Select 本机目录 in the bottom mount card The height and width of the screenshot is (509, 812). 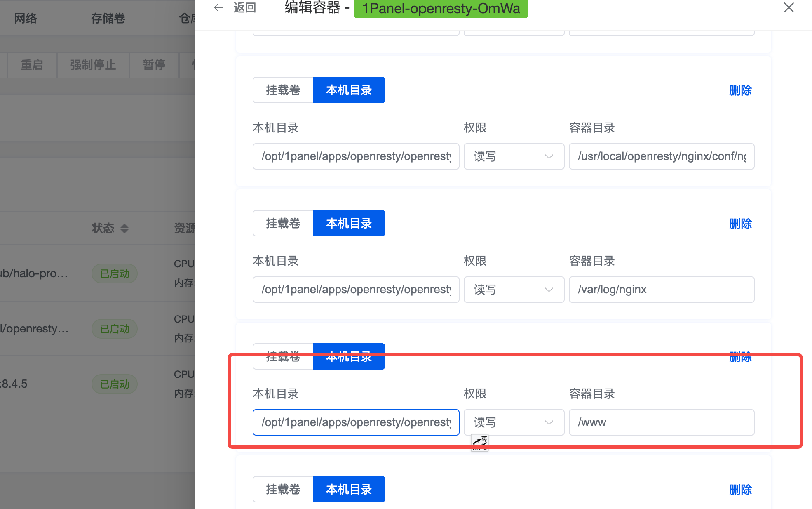coord(349,489)
